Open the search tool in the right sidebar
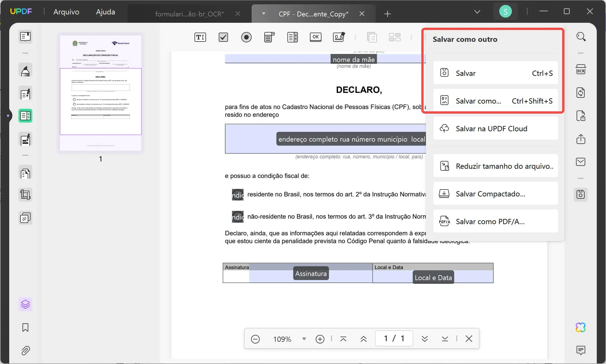Screen dimensions: 606x364 (581, 36)
